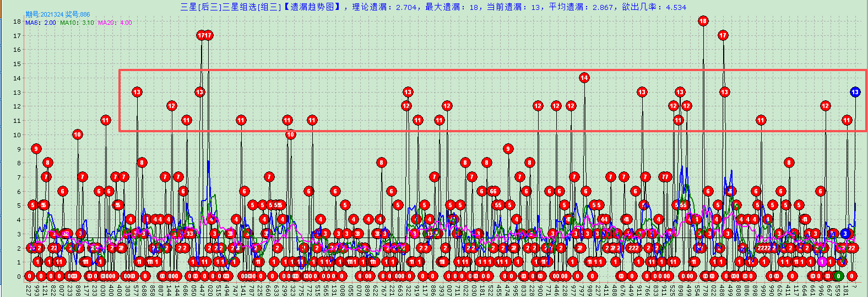868x297 pixels.
Task: Select the blue marker labeled 3
Action: [845, 234]
